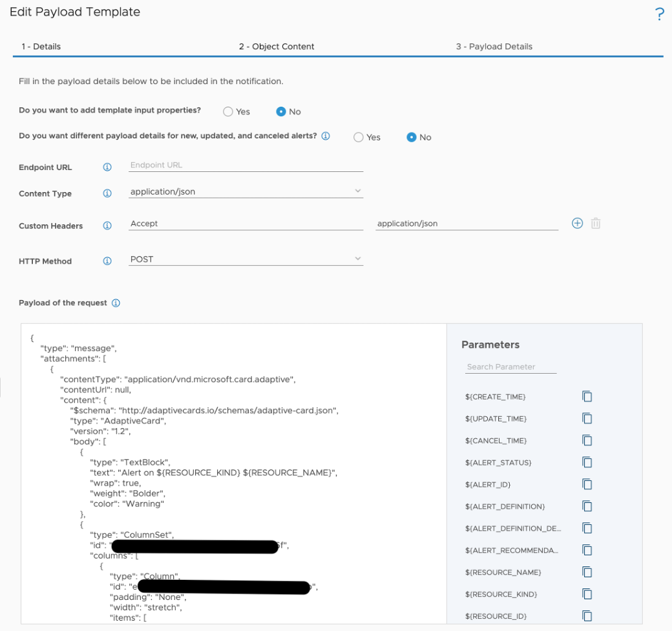672x631 pixels.
Task: Click payload line "padding": "None"
Action: click(x=148, y=597)
